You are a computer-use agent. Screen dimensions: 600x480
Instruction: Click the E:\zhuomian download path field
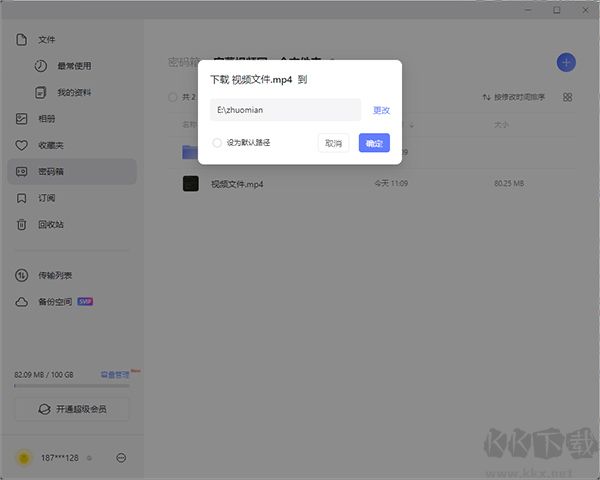tap(285, 110)
